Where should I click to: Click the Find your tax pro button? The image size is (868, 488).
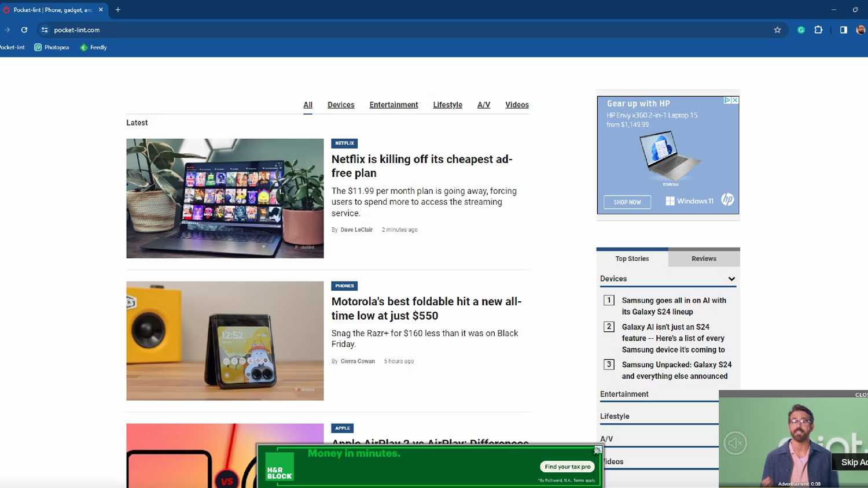pyautogui.click(x=568, y=467)
